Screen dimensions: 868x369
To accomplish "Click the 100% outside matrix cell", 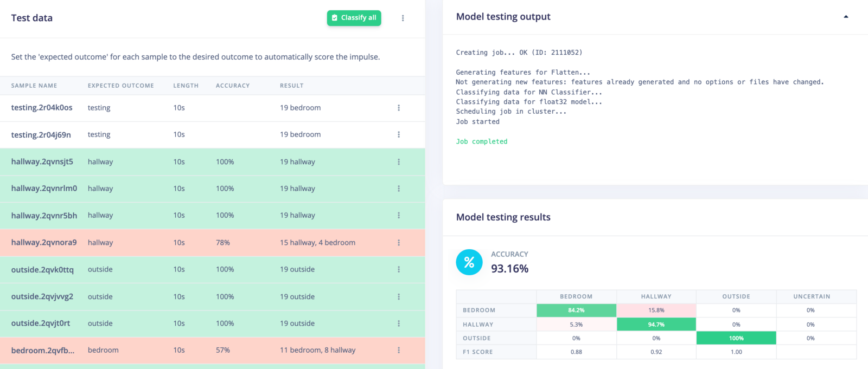I will tap(736, 338).
